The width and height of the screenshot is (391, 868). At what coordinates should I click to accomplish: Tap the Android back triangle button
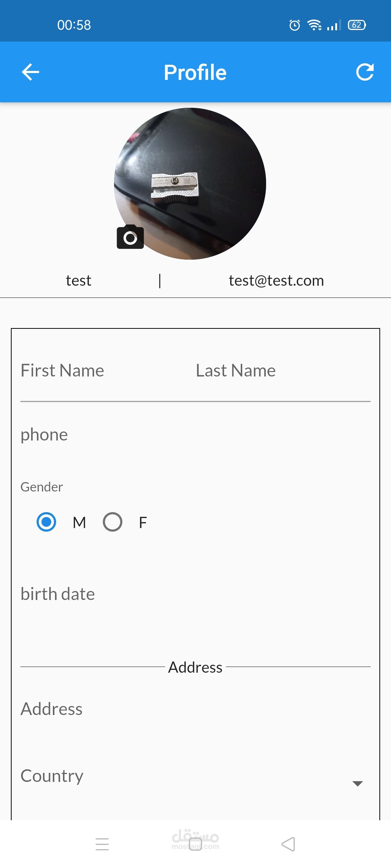288,844
